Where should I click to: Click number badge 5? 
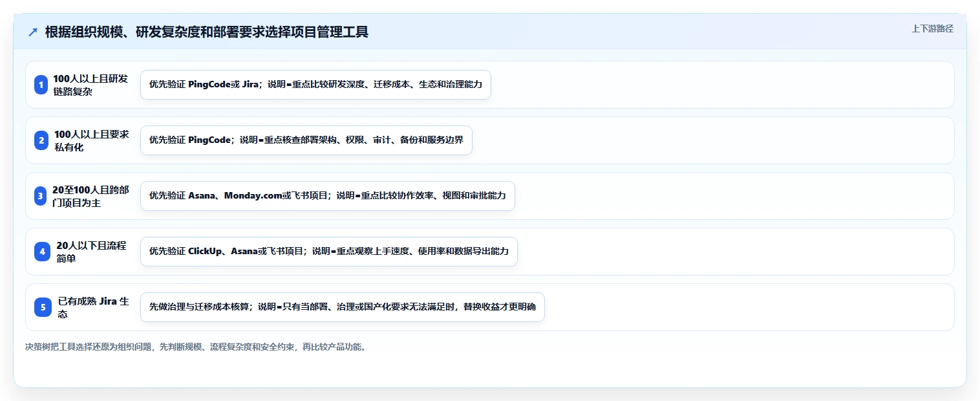tap(41, 307)
